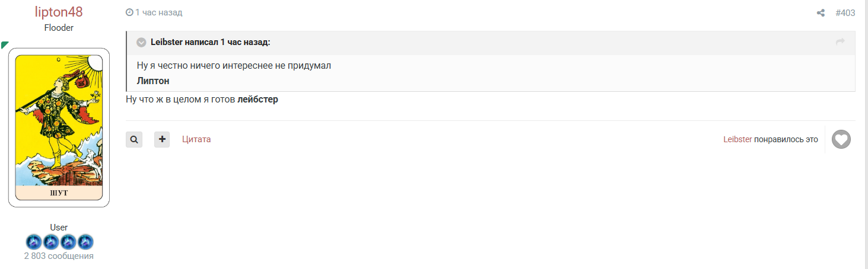This screenshot has height=269, width=868.
Task: Collapse the Leibster quote with the chevron
Action: [x=141, y=42]
